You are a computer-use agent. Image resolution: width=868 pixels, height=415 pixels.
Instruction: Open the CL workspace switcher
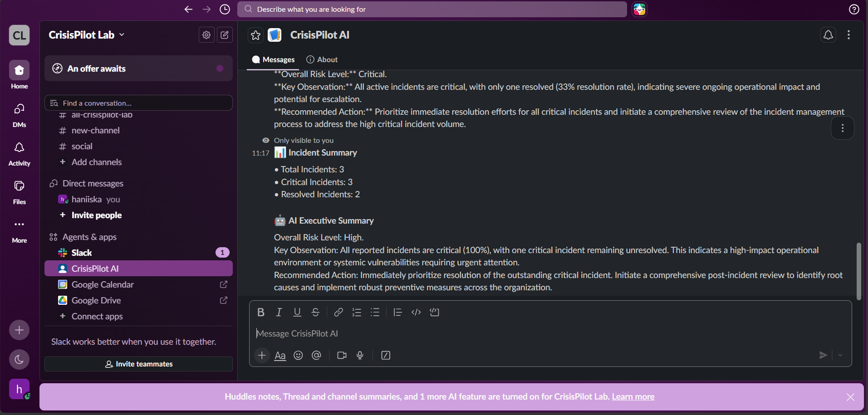click(19, 35)
